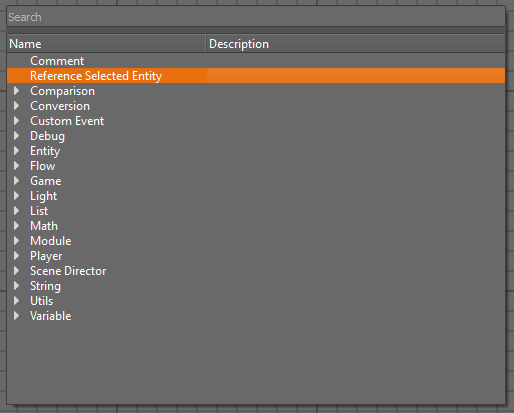Screen dimensions: 514x413
Task: Select the Entity label
Action: tap(45, 151)
